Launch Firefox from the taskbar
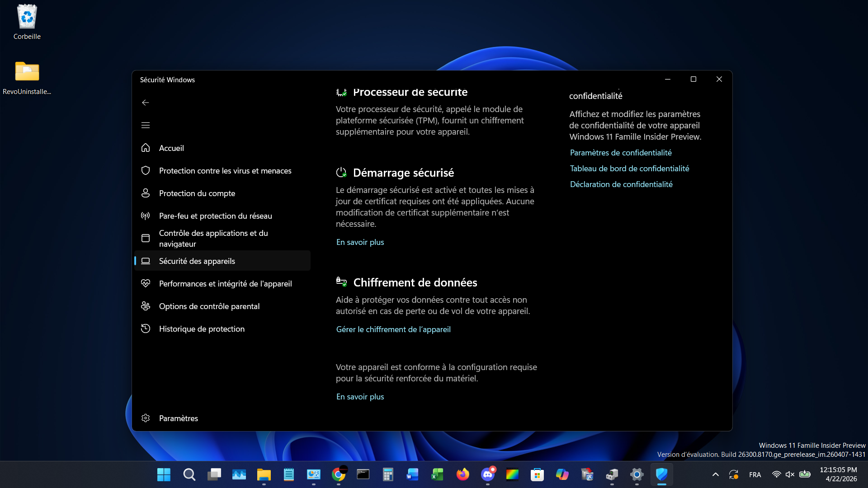 462,474
